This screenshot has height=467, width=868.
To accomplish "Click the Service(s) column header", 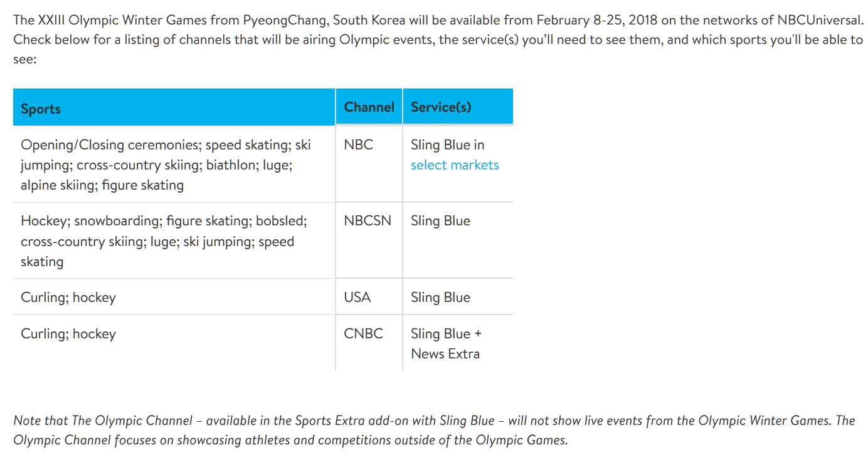I will tap(458, 107).
